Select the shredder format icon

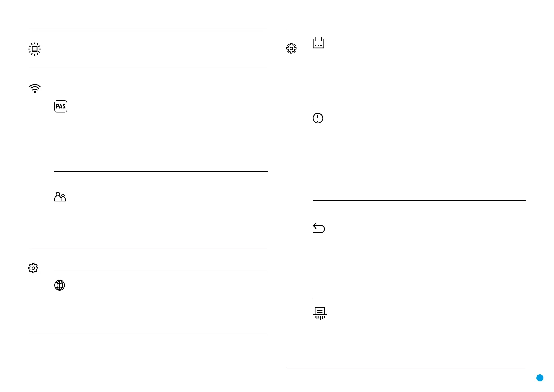point(319,314)
